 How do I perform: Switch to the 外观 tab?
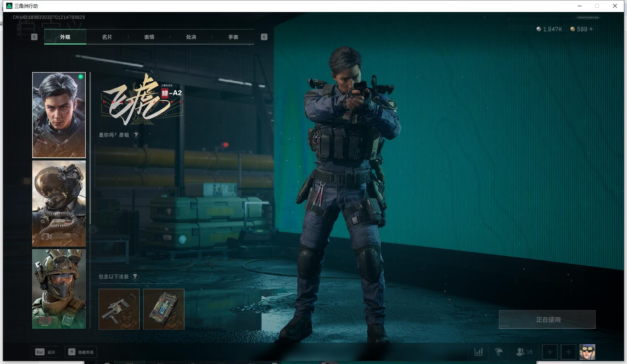pos(65,37)
